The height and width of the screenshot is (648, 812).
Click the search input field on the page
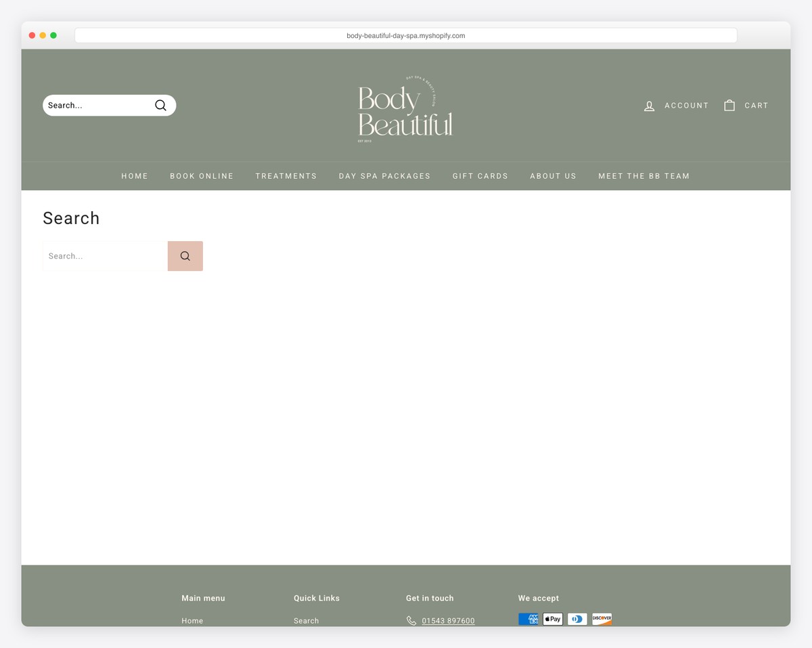[x=101, y=256]
